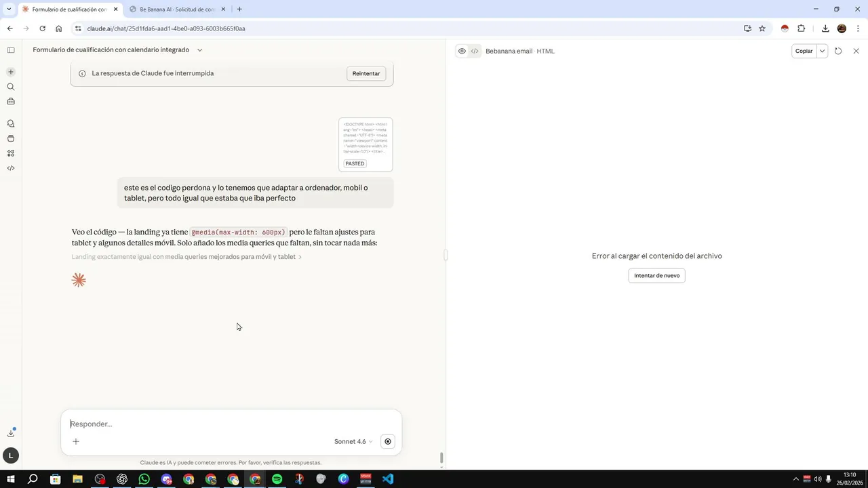
Task: Open the Landing media queries artifact link
Action: click(186, 257)
